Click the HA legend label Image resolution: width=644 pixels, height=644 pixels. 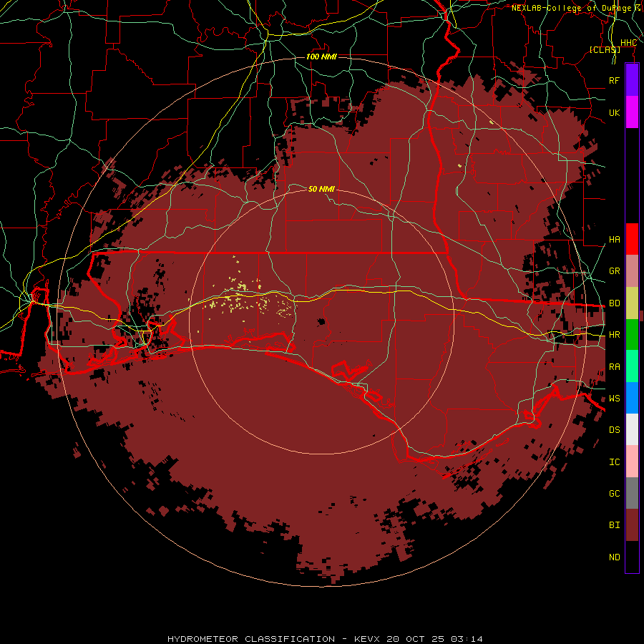614,239
